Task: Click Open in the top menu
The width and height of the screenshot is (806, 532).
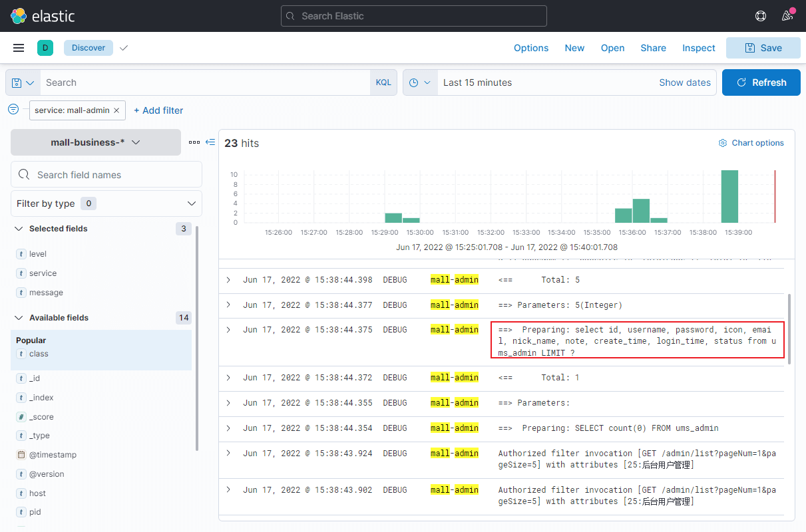Action: coord(612,48)
